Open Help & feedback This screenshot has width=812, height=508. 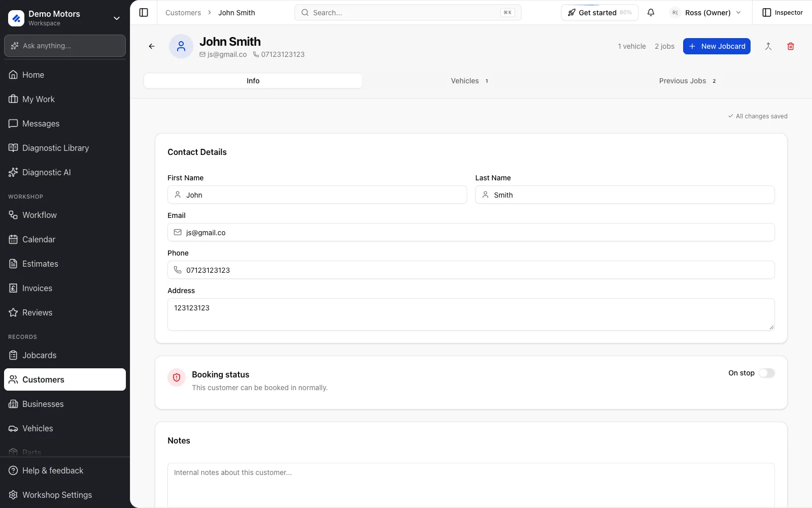pyautogui.click(x=65, y=470)
